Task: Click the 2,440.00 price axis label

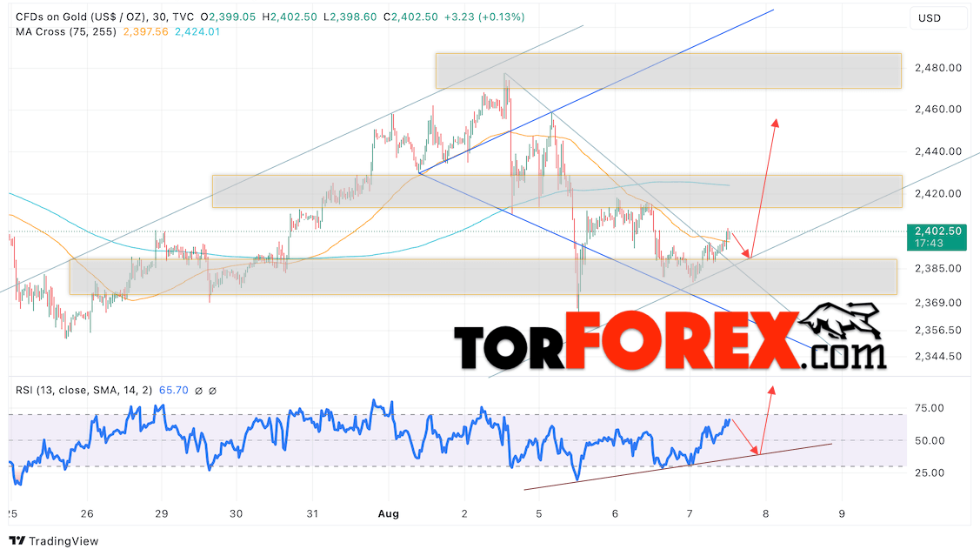Action: pyautogui.click(x=938, y=151)
